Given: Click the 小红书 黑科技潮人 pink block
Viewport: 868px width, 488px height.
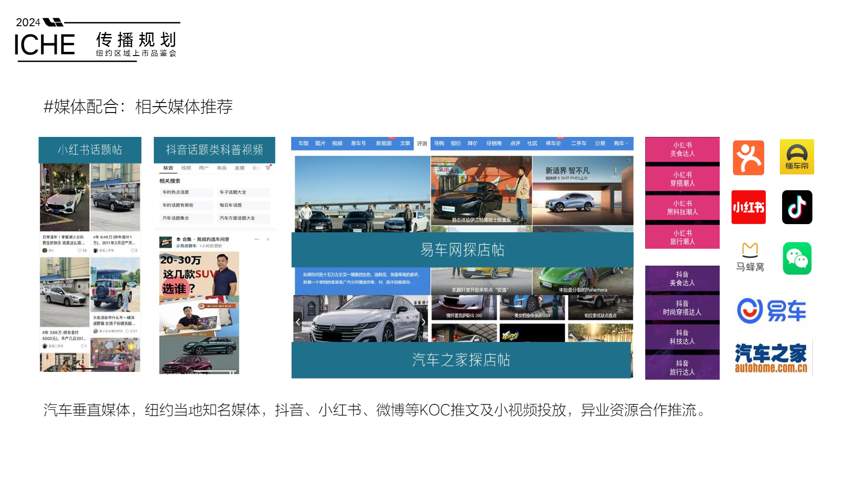Looking at the screenshot, I should pos(682,208).
